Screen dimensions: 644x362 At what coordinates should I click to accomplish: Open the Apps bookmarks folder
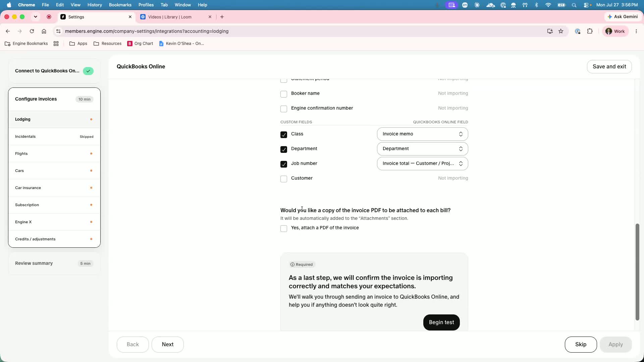click(78, 44)
